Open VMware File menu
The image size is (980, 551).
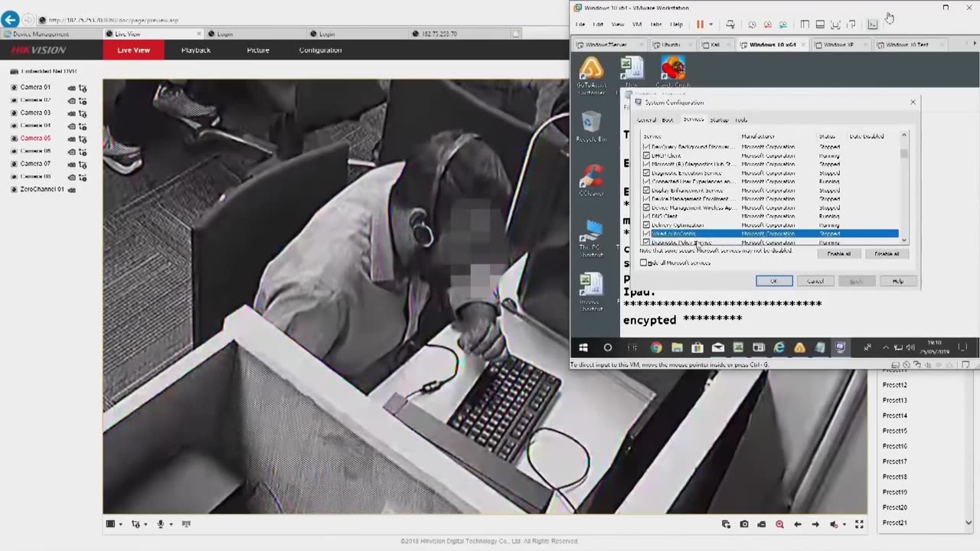pos(580,24)
